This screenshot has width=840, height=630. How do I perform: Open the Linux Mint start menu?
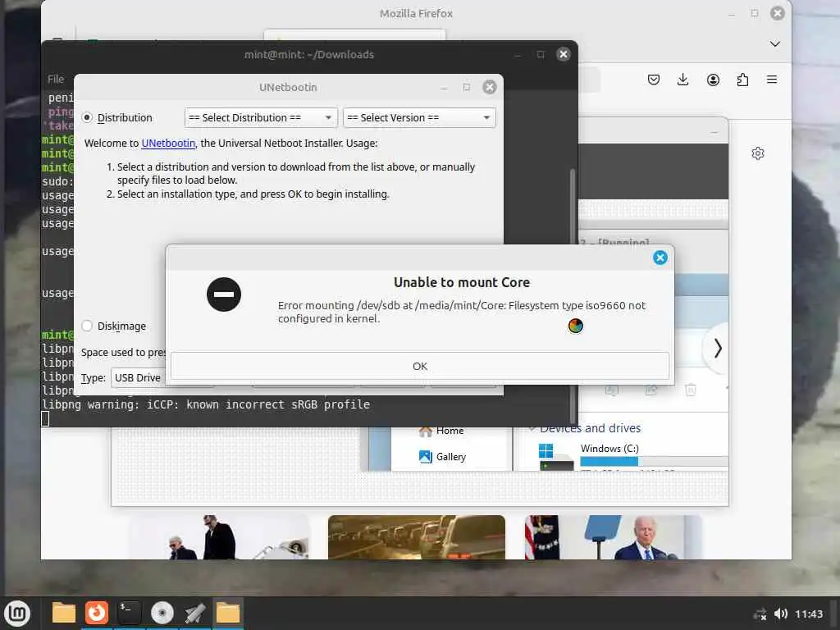click(x=18, y=613)
